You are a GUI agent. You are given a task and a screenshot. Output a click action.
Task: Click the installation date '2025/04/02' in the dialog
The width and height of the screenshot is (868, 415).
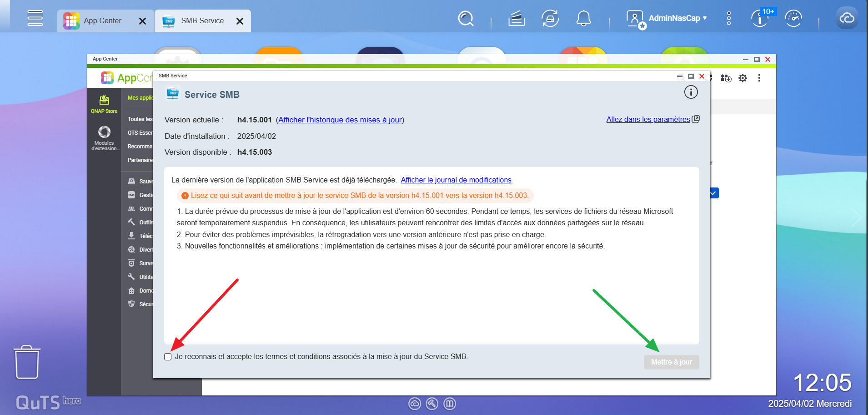(x=256, y=137)
